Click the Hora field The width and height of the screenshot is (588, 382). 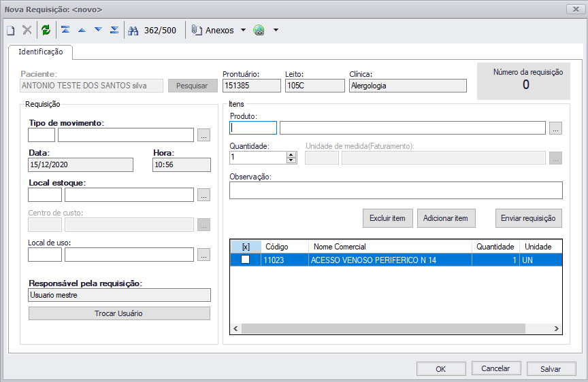click(x=182, y=164)
